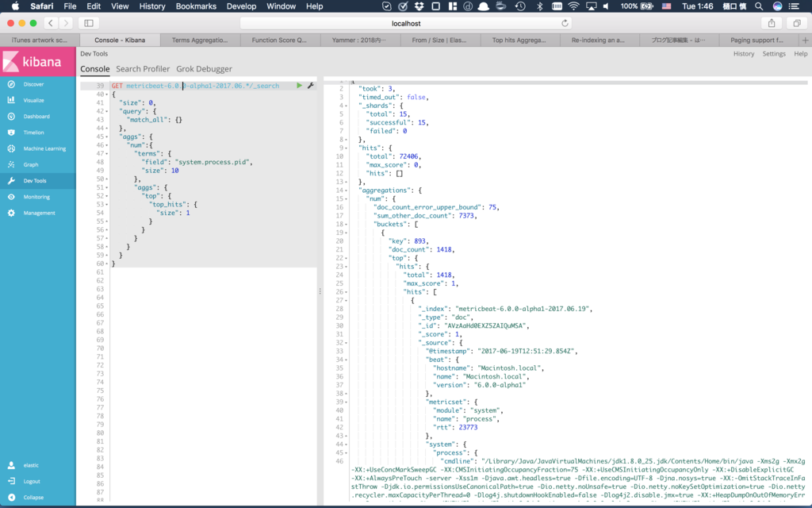
Task: Click the Kibana logo
Action: 38,62
